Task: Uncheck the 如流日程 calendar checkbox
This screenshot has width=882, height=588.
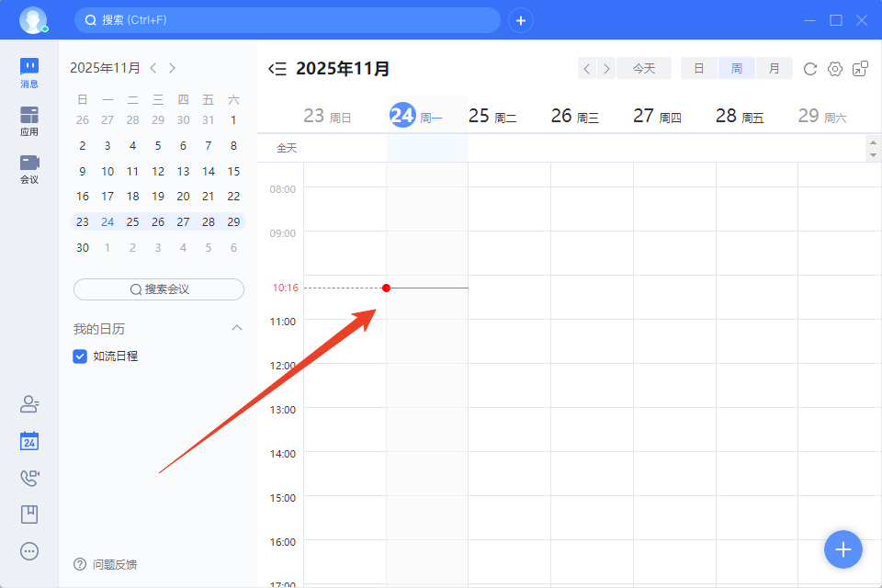Action: click(x=80, y=356)
